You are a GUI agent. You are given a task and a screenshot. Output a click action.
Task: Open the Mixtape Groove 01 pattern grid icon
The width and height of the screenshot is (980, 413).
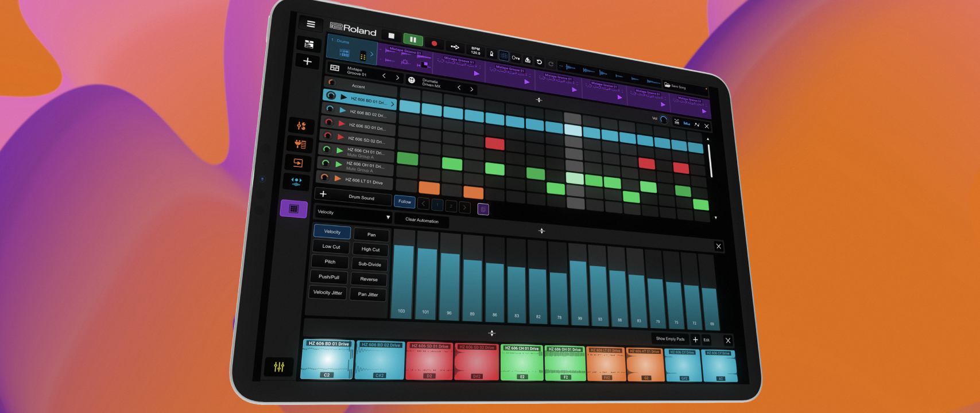[335, 68]
